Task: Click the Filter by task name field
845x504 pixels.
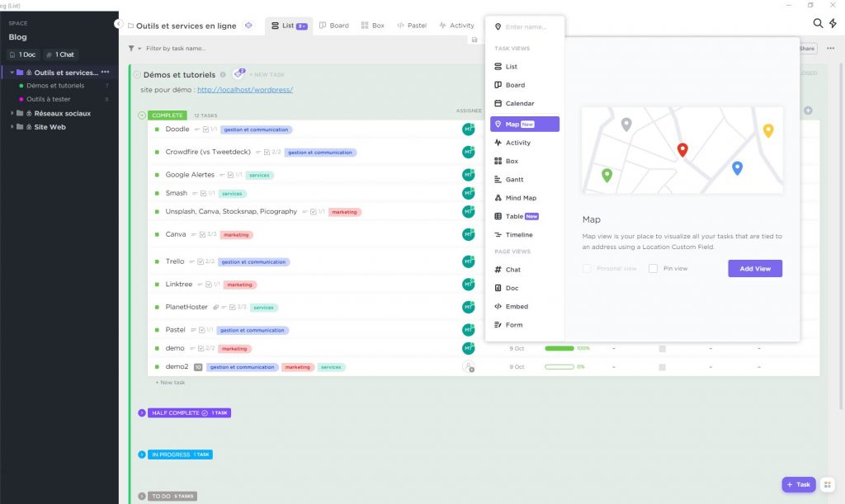Action: [x=176, y=49]
